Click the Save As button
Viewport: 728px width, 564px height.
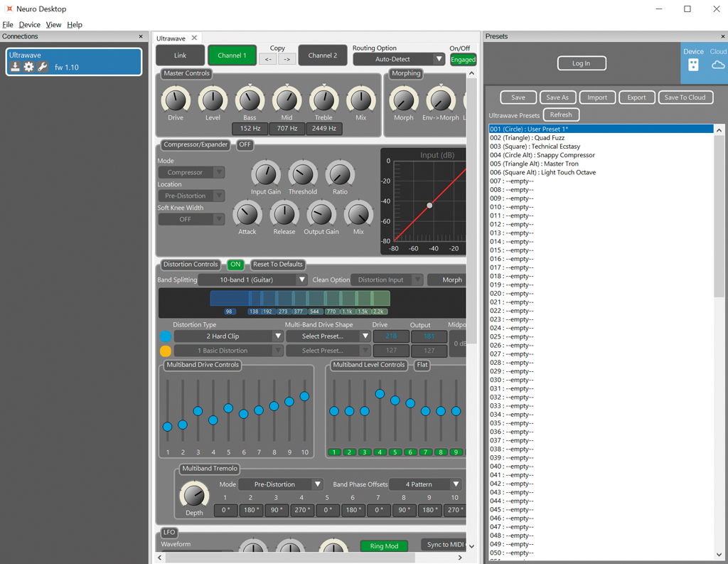[x=557, y=97]
